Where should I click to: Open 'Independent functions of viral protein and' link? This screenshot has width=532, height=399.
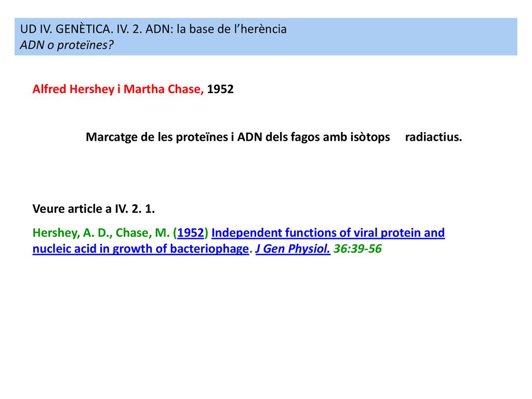(328, 233)
